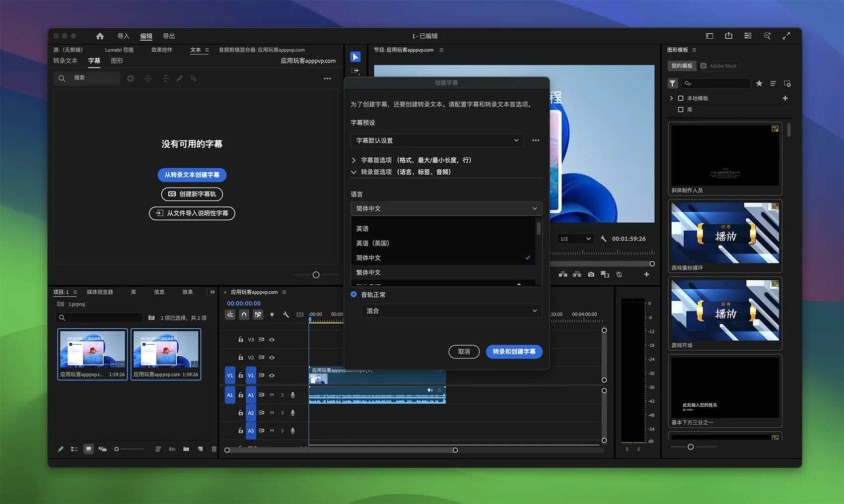Collapse the 转录首选项 section
The height and width of the screenshot is (504, 844).
(x=353, y=172)
